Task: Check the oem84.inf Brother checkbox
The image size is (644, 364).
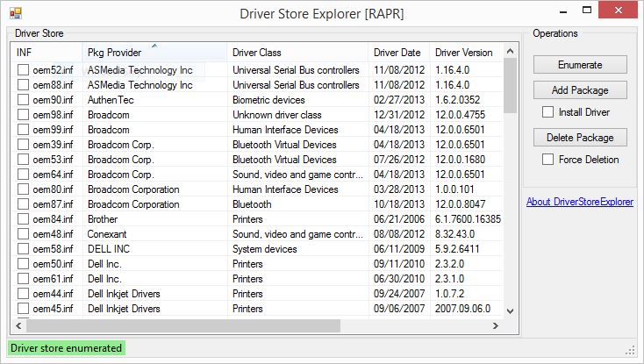Action: tap(23, 218)
